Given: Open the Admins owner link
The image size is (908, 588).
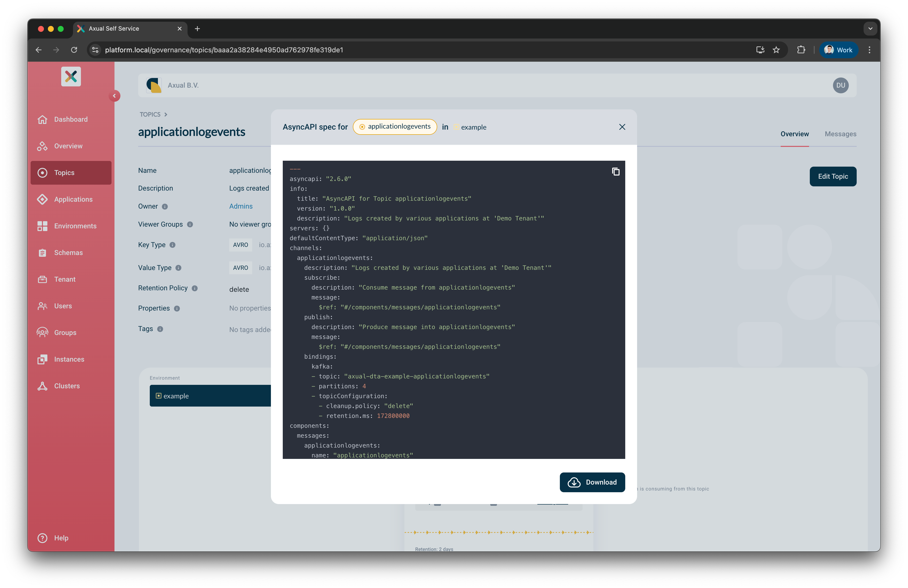Looking at the screenshot, I should [241, 206].
